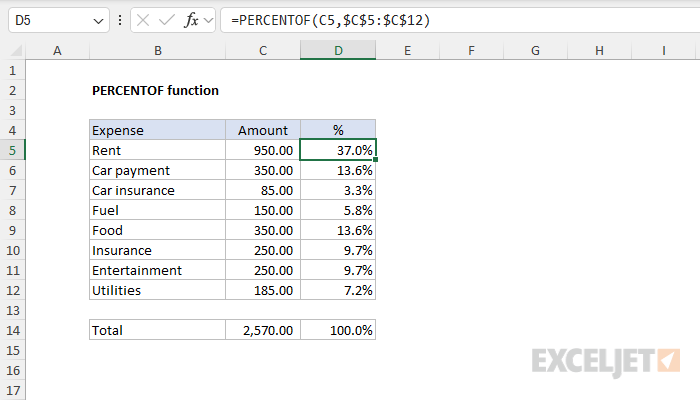Screen dimensions: 700x400
Task: Select the 950.00 amount cell
Action: coord(263,150)
